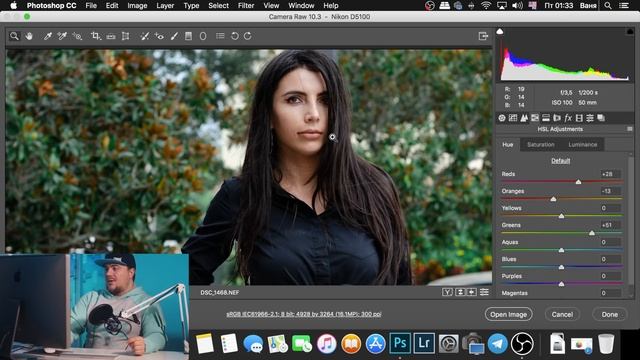This screenshot has height=360, width=640.
Task: Switch to the Hue tab
Action: [x=508, y=144]
